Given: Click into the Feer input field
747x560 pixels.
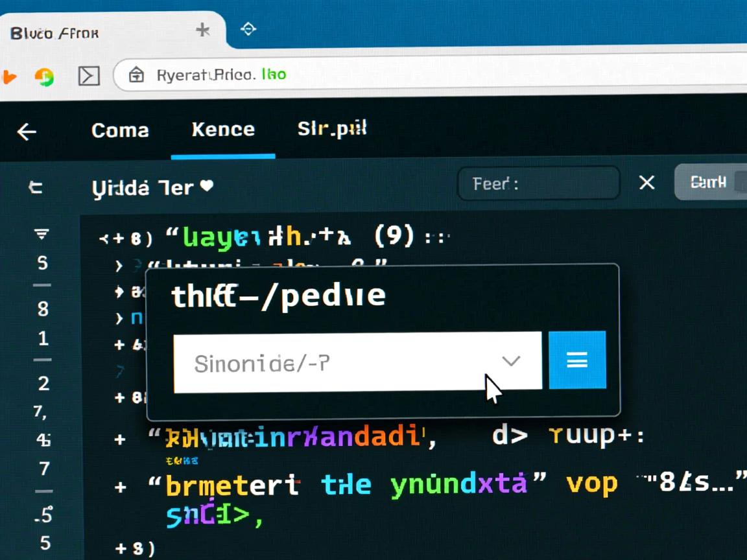Looking at the screenshot, I should coord(538,184).
